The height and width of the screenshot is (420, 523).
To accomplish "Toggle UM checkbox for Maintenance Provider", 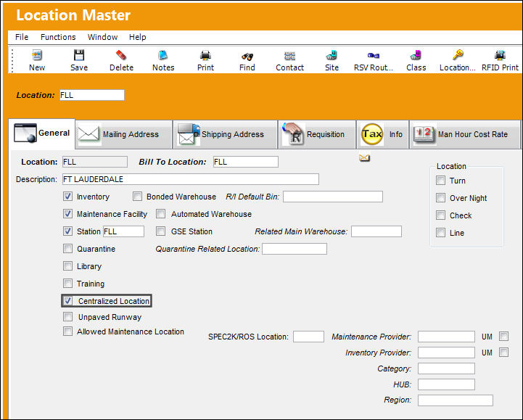I will point(503,337).
